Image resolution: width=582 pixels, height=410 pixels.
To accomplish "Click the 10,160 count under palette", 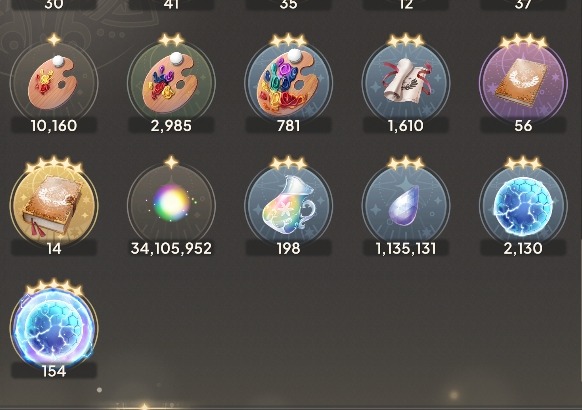I will 54,126.
